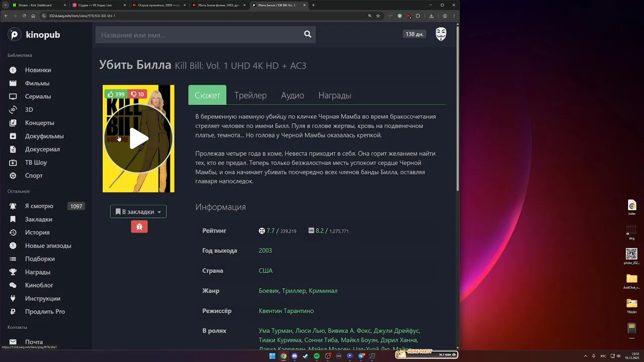Open the В закладки dropdown
Screen dimensions: 644x362
click(x=138, y=212)
